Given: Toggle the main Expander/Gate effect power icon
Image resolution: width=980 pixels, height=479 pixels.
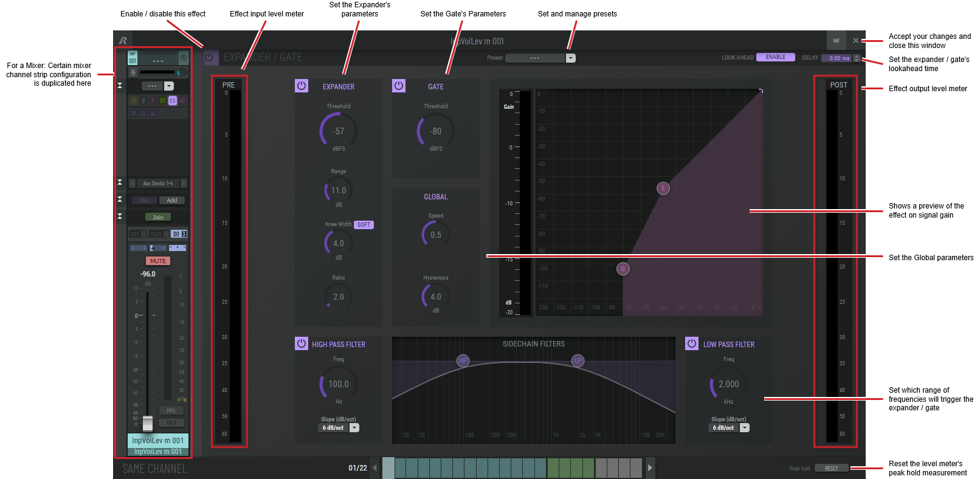Looking at the screenshot, I should click(210, 58).
